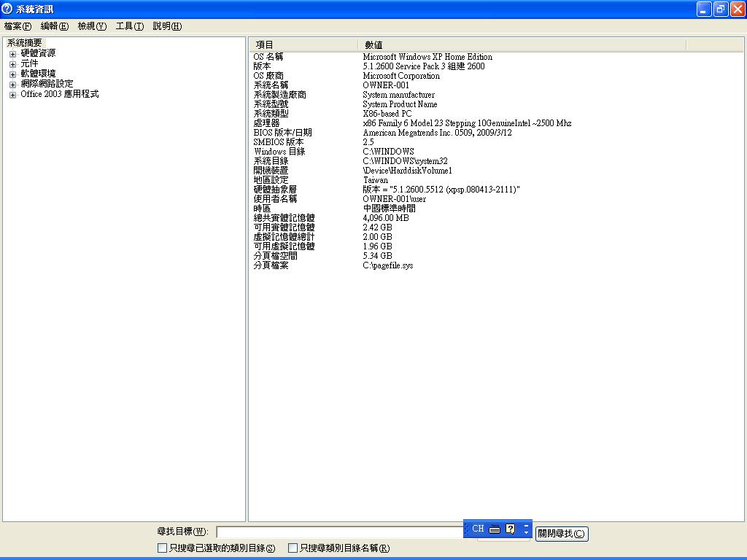The width and height of the screenshot is (747, 560).
Task: Click the value OWNER-001\user
Action: click(x=395, y=199)
